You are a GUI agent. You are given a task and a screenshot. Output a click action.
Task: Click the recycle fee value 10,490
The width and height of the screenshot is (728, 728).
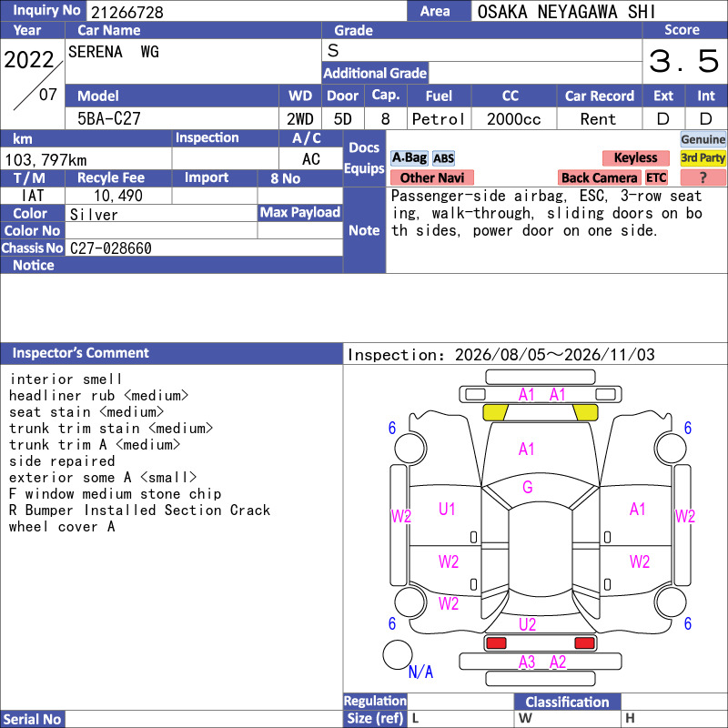[118, 196]
